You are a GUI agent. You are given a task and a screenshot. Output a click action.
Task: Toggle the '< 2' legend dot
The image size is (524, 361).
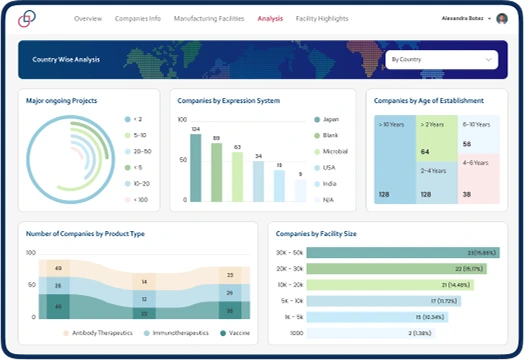127,119
